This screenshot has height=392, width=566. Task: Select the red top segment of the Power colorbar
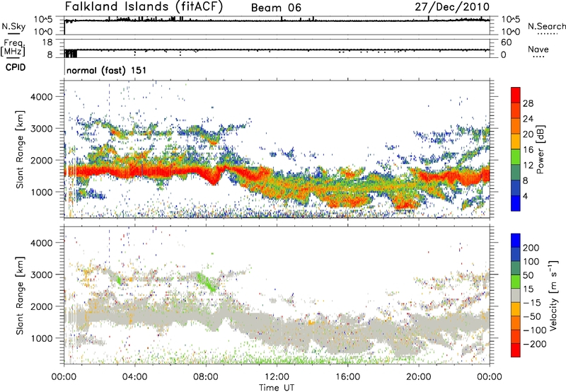pos(516,96)
